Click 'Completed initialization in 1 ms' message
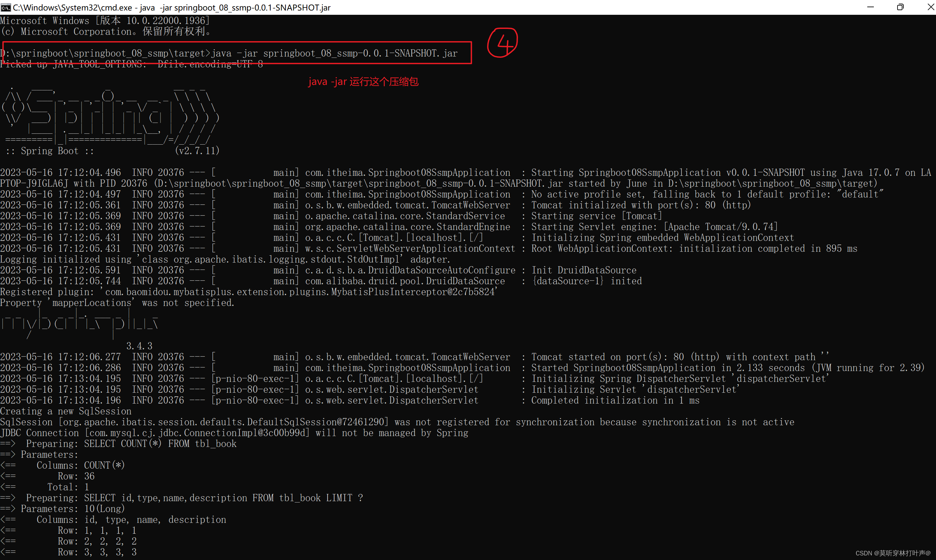The height and width of the screenshot is (560, 936). (x=615, y=400)
